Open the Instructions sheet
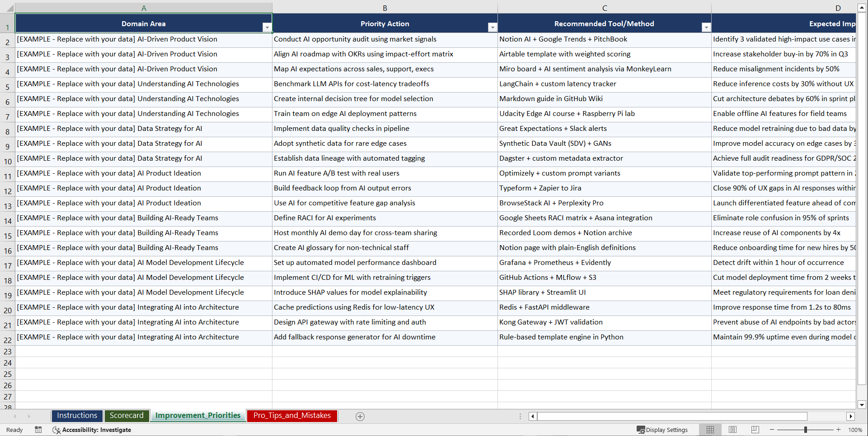Screen dimensions: 868x436 tap(77, 415)
